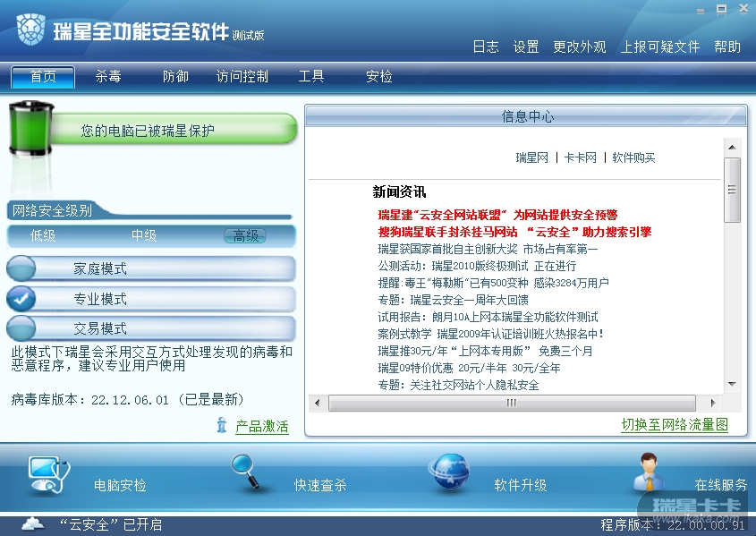
Task: Open news 瑞星获国家首批自主创新大奖
Action: click(488, 249)
